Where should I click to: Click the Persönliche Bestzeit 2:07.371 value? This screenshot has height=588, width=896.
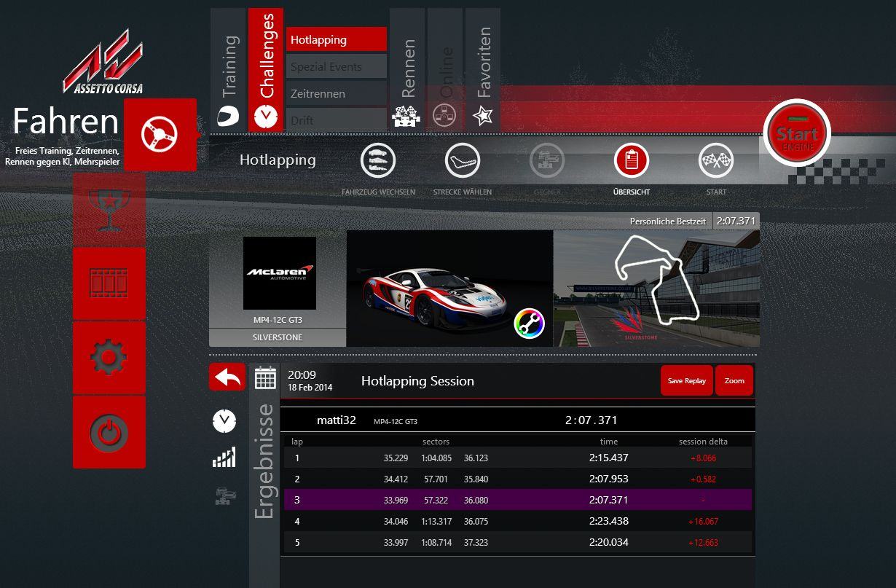point(736,221)
